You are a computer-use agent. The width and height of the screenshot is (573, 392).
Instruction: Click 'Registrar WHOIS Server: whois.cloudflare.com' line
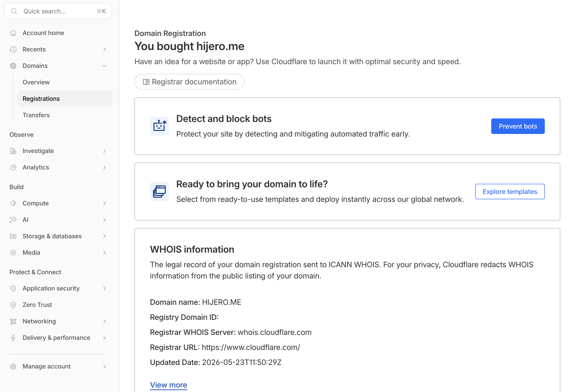[x=231, y=332]
